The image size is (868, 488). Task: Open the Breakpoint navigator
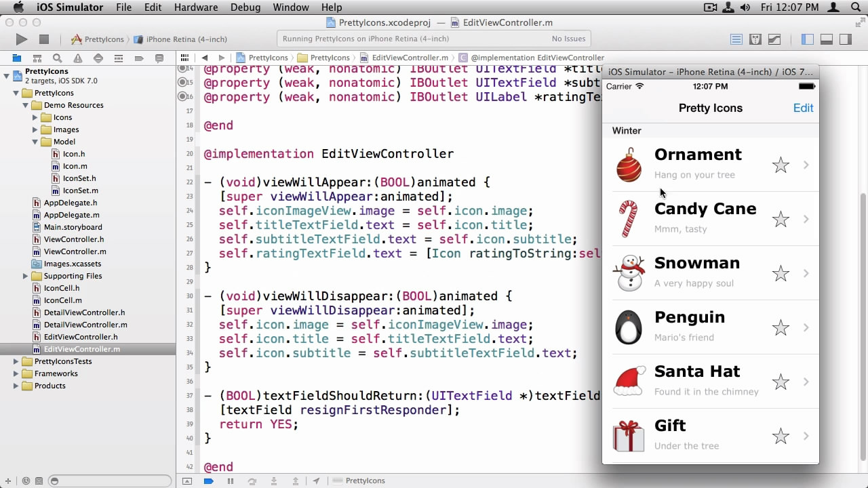point(139,58)
